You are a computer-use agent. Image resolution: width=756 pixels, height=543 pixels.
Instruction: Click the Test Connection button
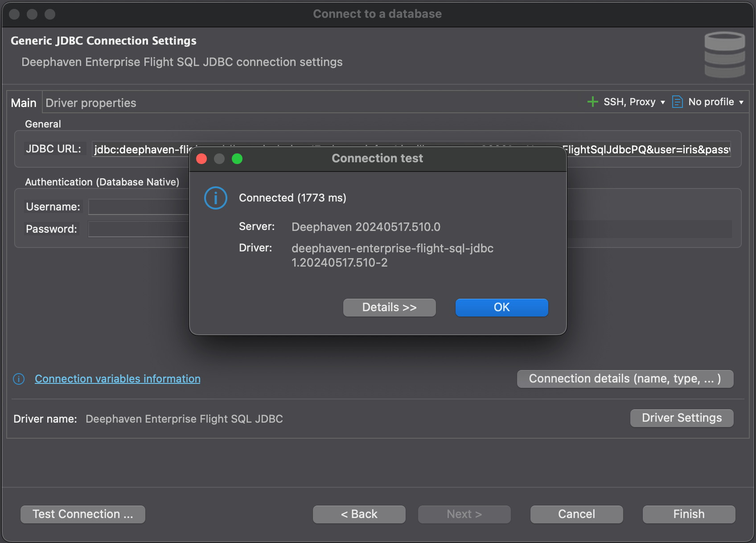click(x=83, y=514)
